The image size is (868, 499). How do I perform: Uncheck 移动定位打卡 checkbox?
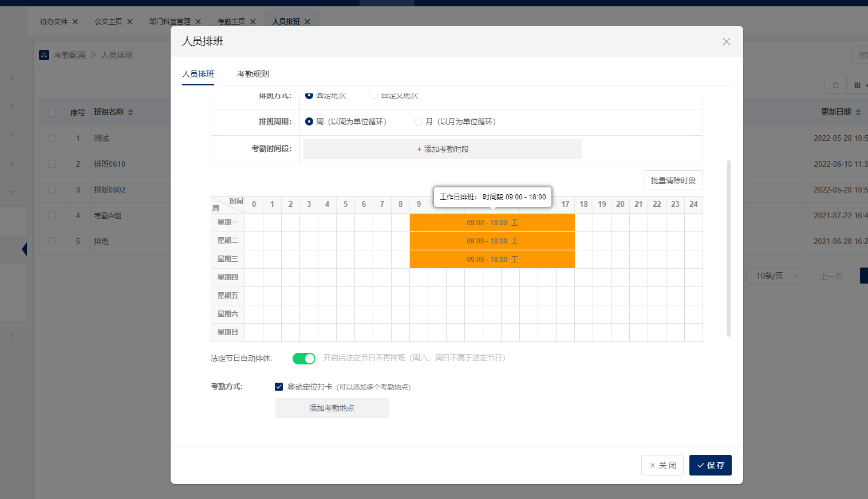coord(279,387)
